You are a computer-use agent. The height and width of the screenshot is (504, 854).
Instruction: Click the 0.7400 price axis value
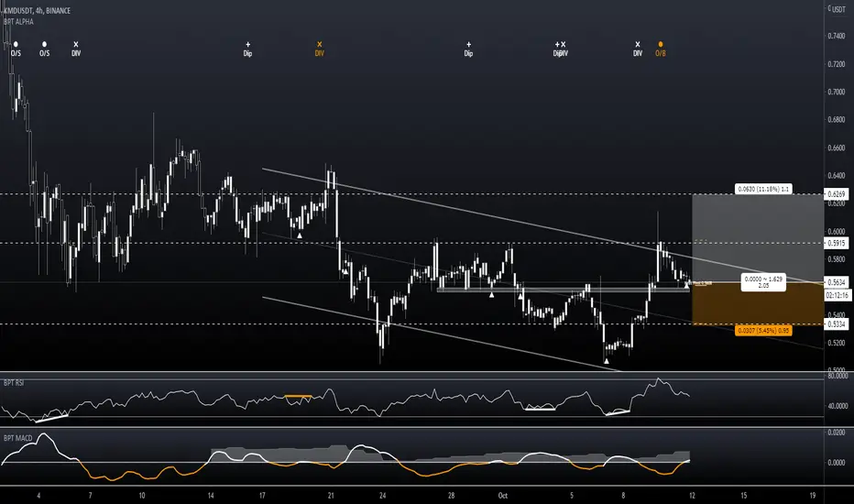coord(837,36)
